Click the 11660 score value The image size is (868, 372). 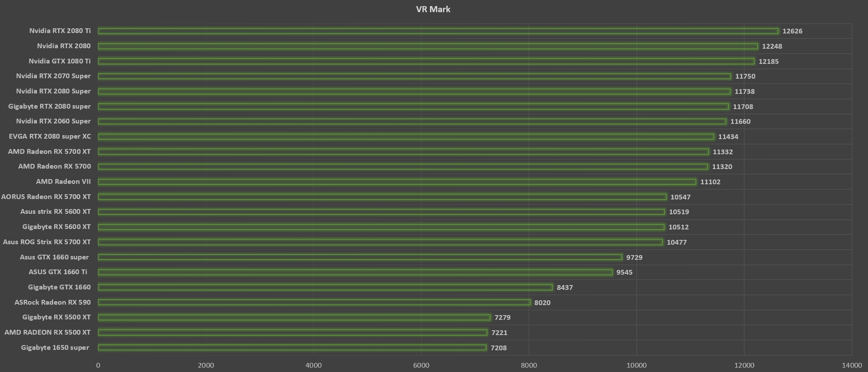(740, 122)
